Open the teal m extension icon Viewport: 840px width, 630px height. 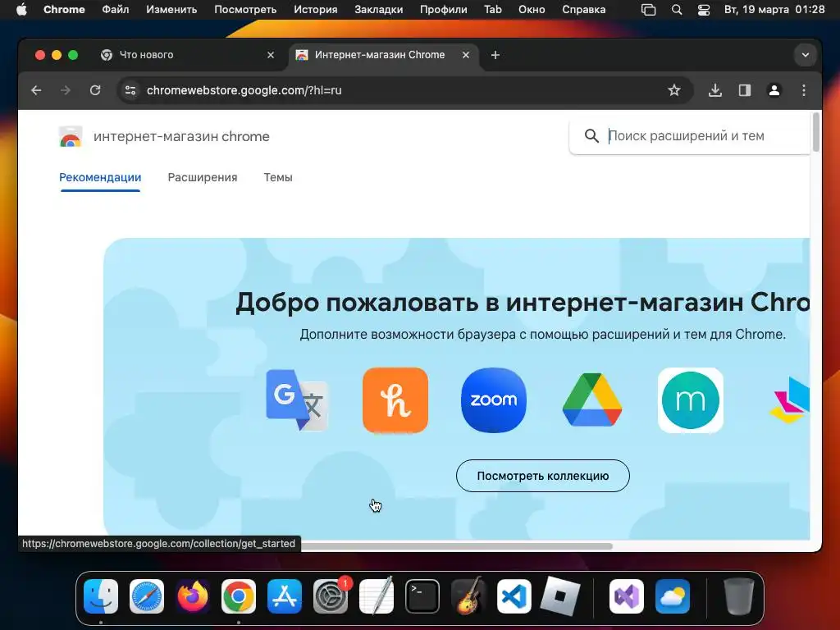[691, 400]
